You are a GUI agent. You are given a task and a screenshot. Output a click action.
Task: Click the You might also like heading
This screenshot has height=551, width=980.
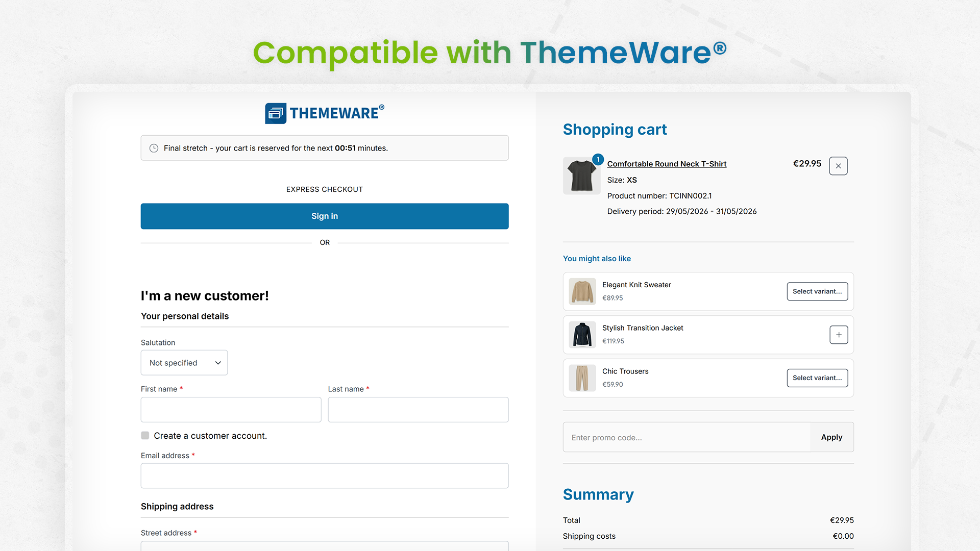click(597, 259)
